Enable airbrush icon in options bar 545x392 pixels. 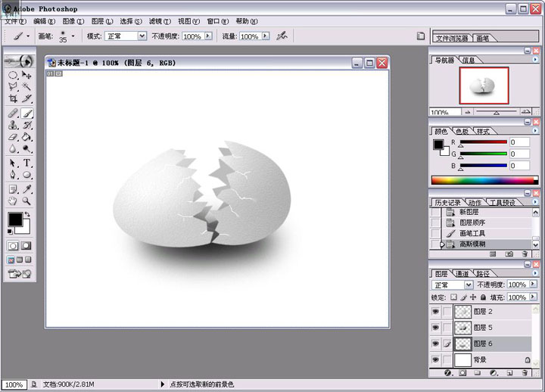pos(282,36)
